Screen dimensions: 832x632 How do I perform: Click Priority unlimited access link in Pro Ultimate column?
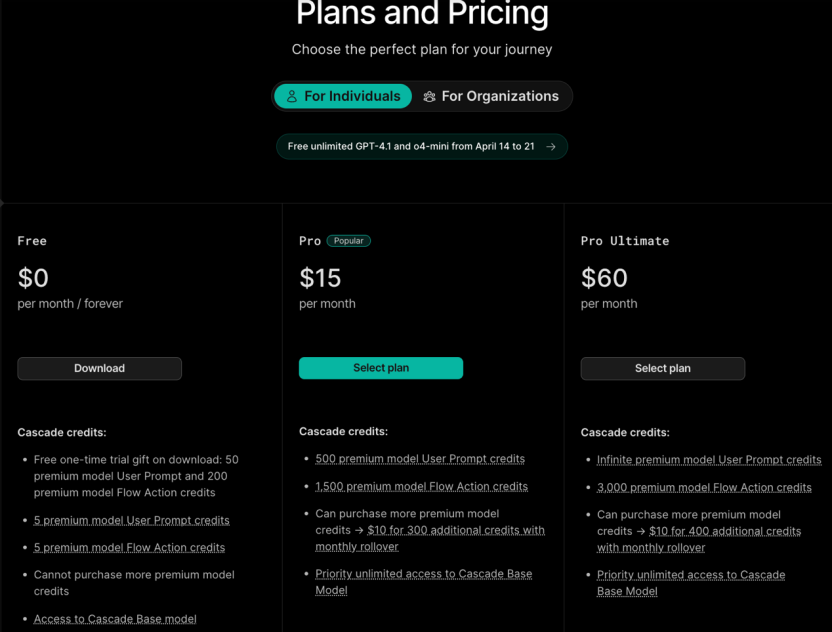tap(691, 575)
